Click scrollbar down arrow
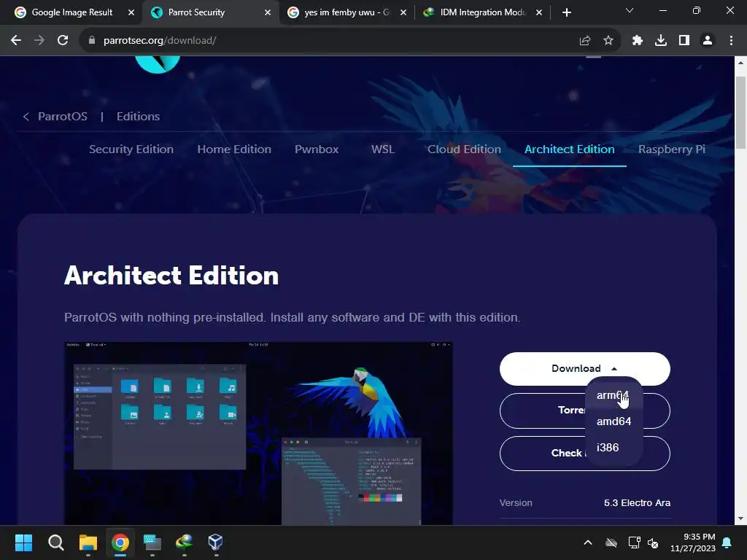The width and height of the screenshot is (747, 560). click(x=740, y=519)
